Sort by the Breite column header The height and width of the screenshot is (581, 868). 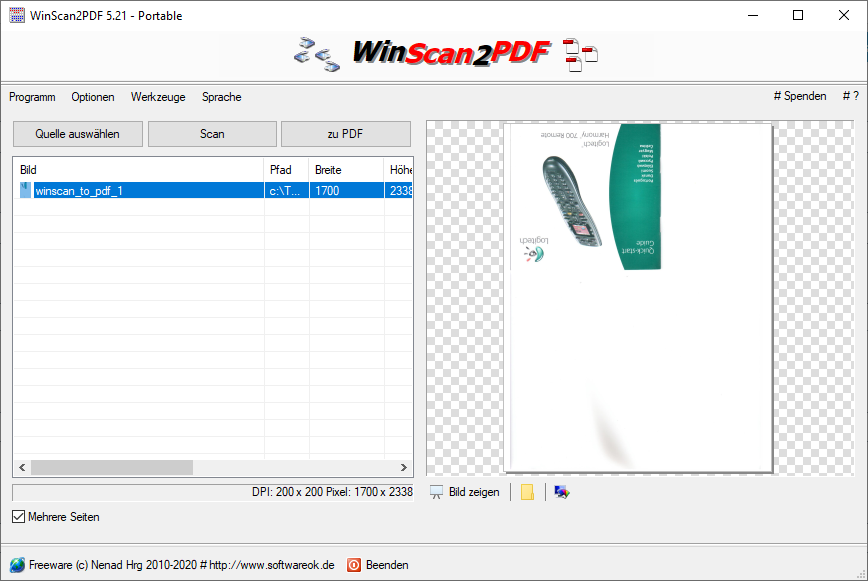tap(346, 170)
